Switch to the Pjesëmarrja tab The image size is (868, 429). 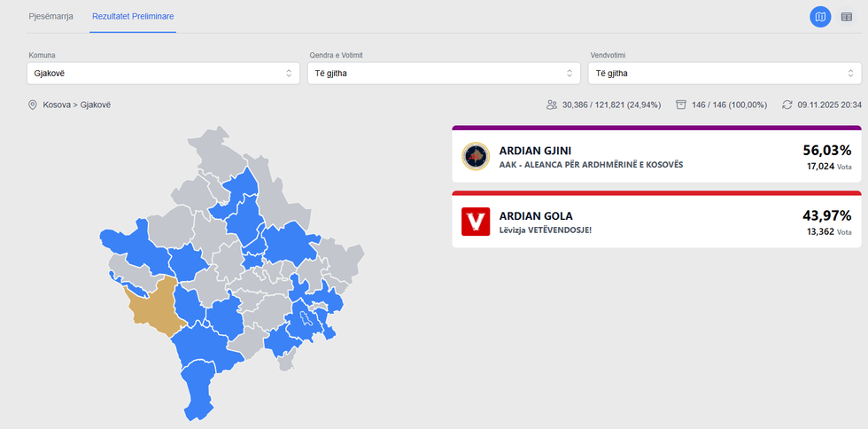(51, 17)
